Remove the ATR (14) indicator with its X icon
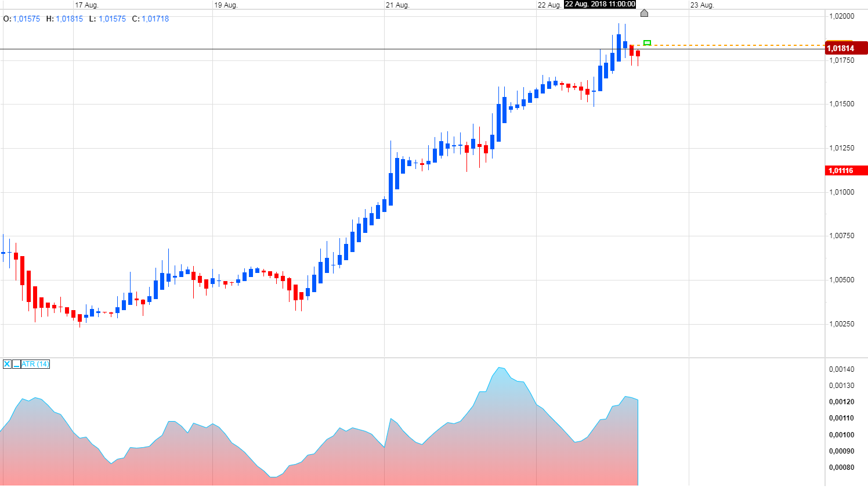Screen dimensions: 868x489 (x=7, y=364)
